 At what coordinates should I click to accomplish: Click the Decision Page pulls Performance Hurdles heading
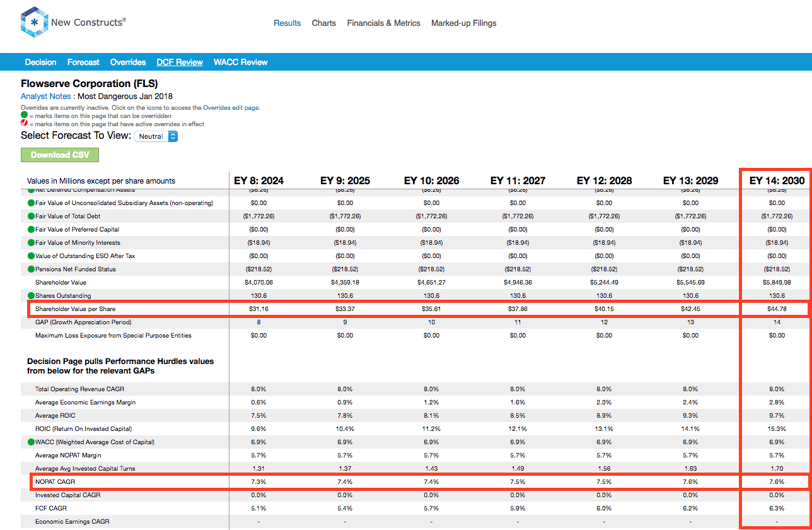120,366
